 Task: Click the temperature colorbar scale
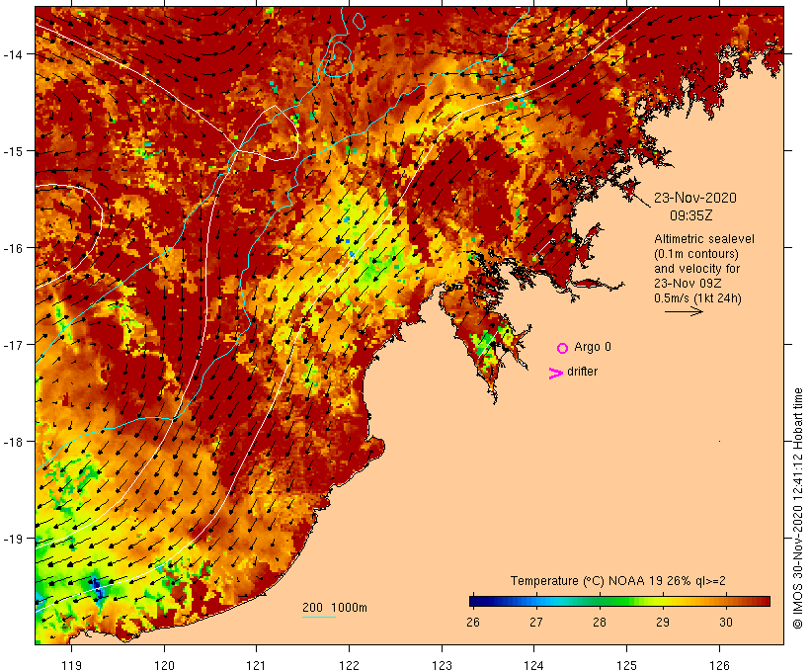(x=620, y=601)
